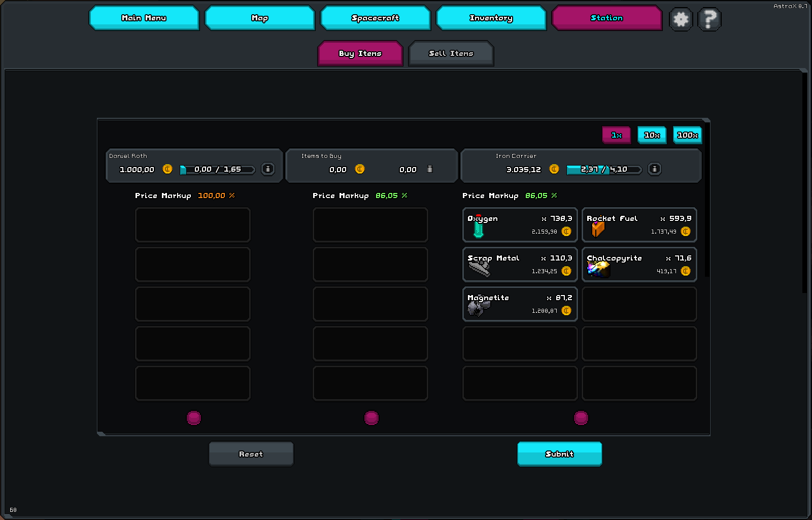Go to the Map tab
Image resolution: width=812 pixels, height=520 pixels.
[x=259, y=18]
